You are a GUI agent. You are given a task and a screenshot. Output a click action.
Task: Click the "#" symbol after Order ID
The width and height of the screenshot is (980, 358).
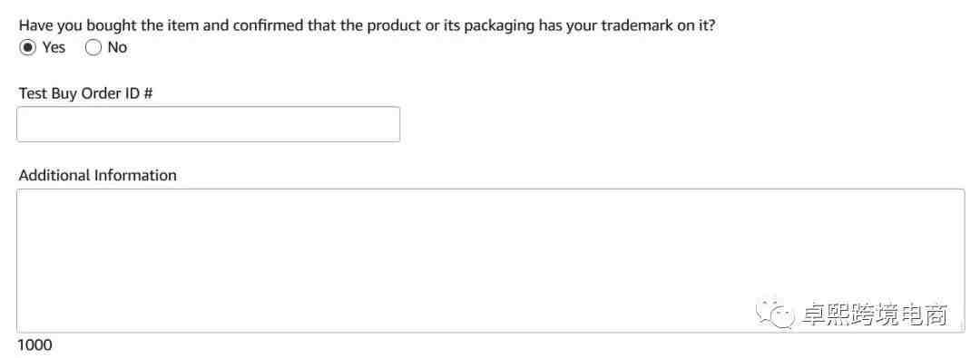pyautogui.click(x=148, y=93)
